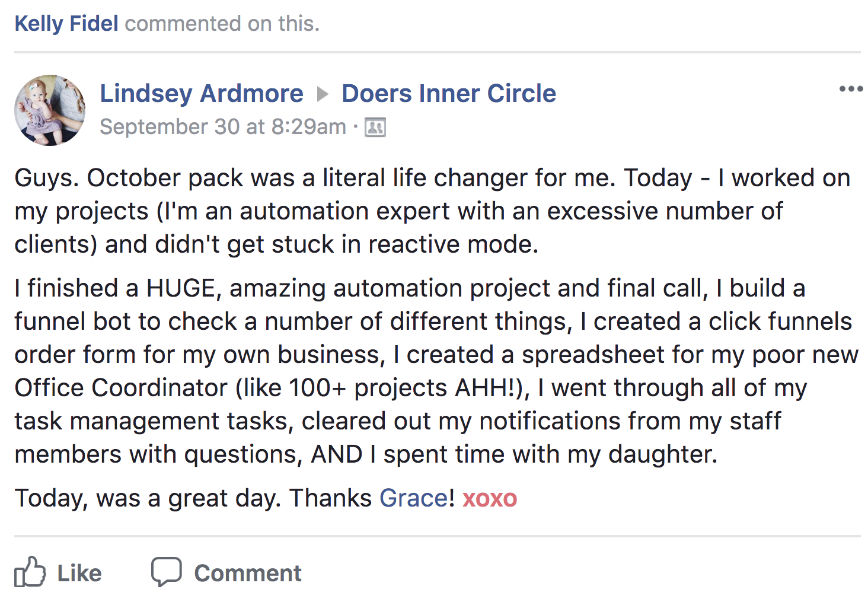Click the red xoxo text
868x605 pixels.
[490, 498]
